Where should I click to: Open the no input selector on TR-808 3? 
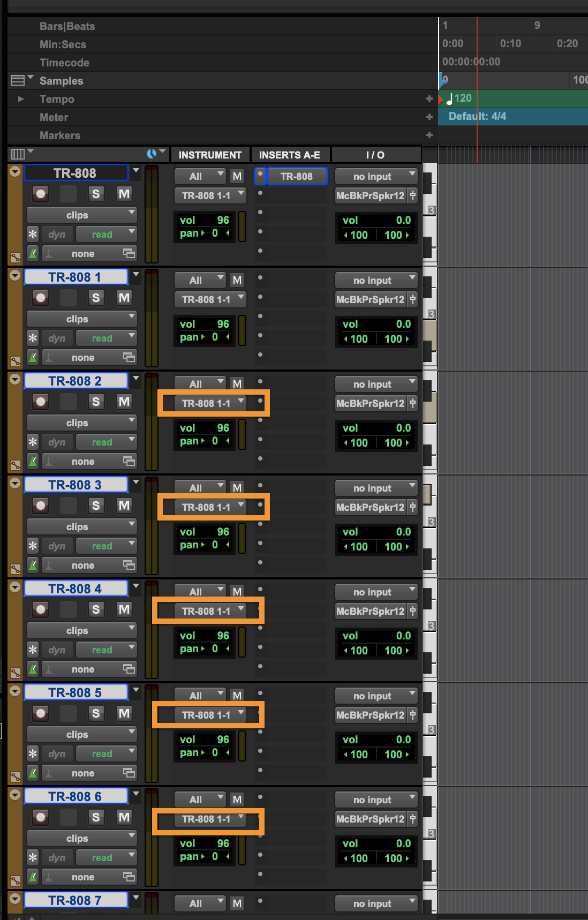376,488
